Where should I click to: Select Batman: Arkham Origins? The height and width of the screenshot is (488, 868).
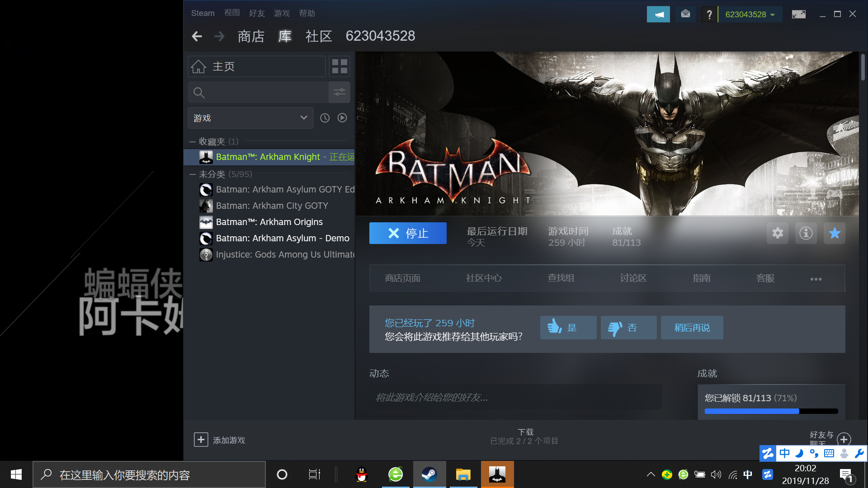[269, 222]
